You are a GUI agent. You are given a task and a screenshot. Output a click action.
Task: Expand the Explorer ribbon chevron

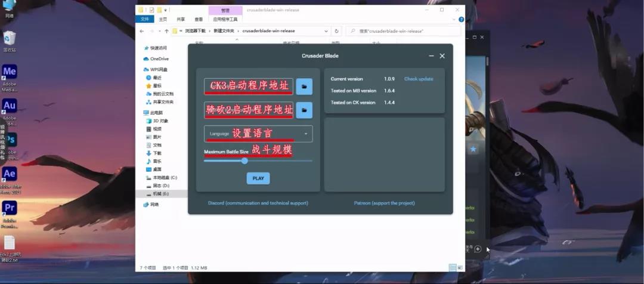(x=454, y=19)
